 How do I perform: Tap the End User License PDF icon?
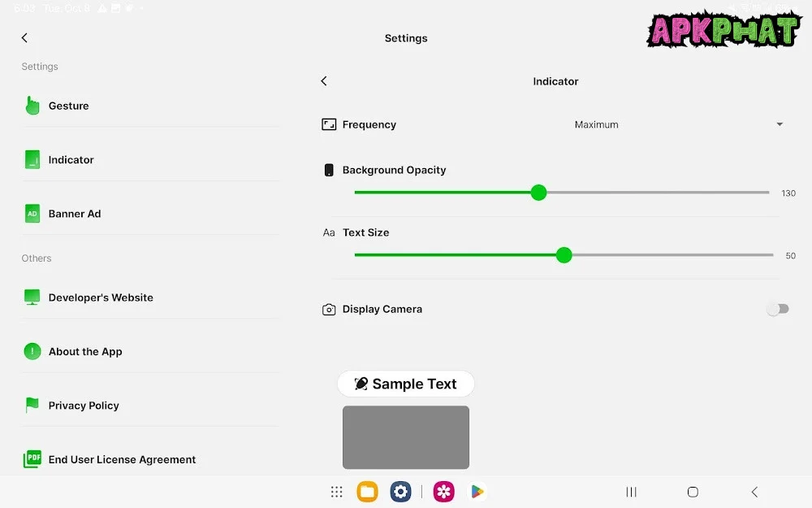click(x=32, y=459)
